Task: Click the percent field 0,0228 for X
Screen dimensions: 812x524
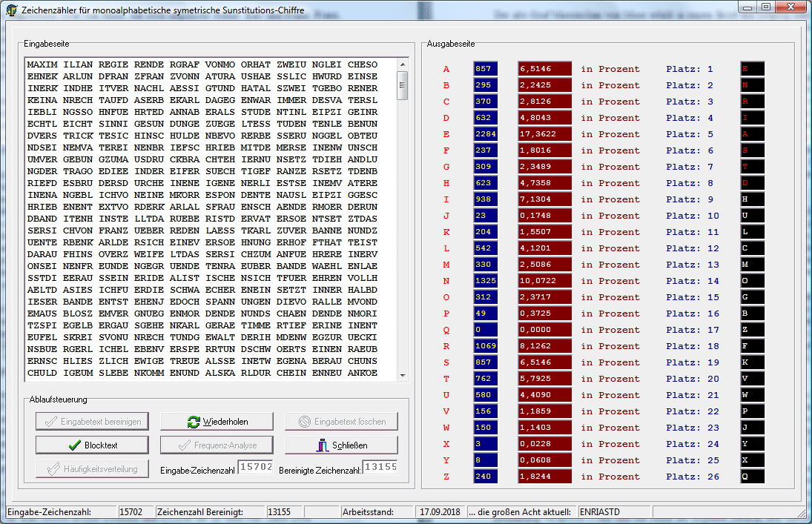Action: (545, 444)
